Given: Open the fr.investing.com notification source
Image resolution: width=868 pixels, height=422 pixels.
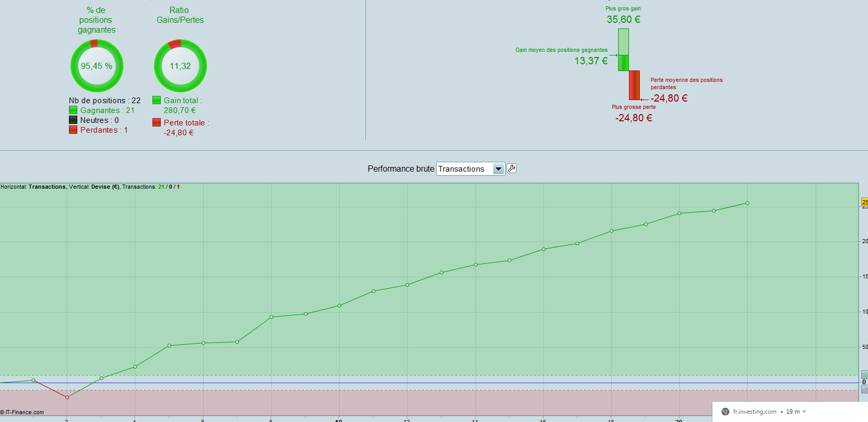Looking at the screenshot, I should (754, 412).
